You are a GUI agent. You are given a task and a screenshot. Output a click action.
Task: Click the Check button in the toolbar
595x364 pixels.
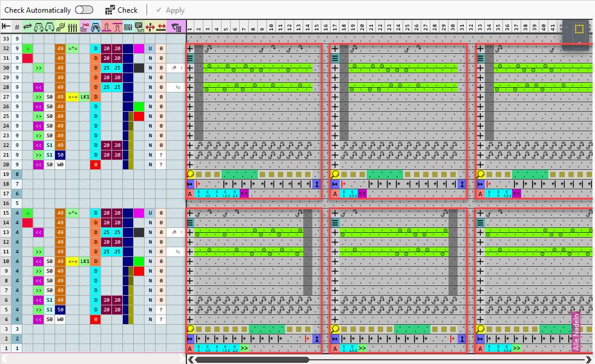(x=121, y=10)
